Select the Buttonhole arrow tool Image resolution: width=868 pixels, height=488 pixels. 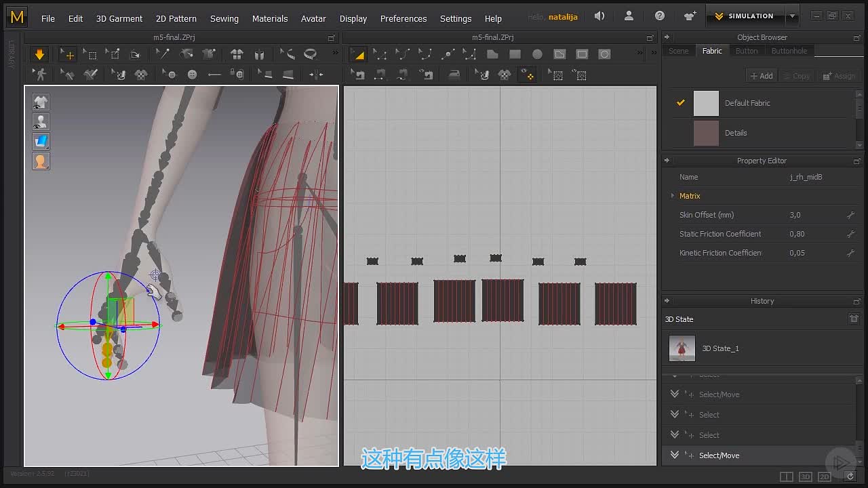click(214, 75)
